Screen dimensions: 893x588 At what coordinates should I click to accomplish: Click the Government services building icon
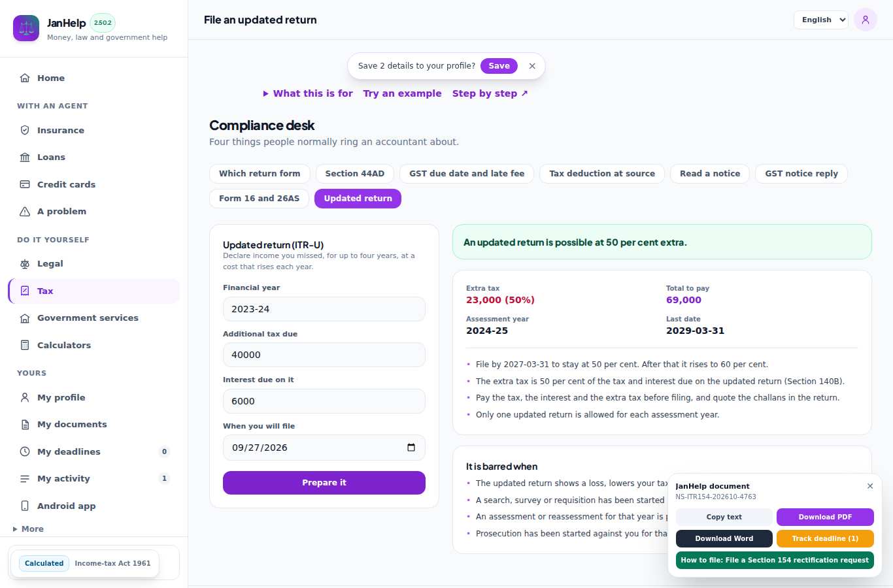(x=25, y=318)
